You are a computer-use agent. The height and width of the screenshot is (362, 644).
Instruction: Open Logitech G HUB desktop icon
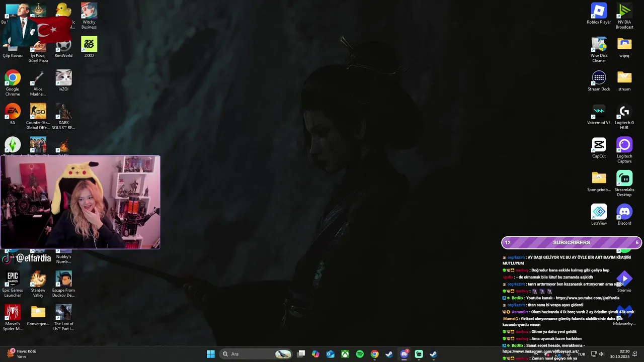coord(624,117)
